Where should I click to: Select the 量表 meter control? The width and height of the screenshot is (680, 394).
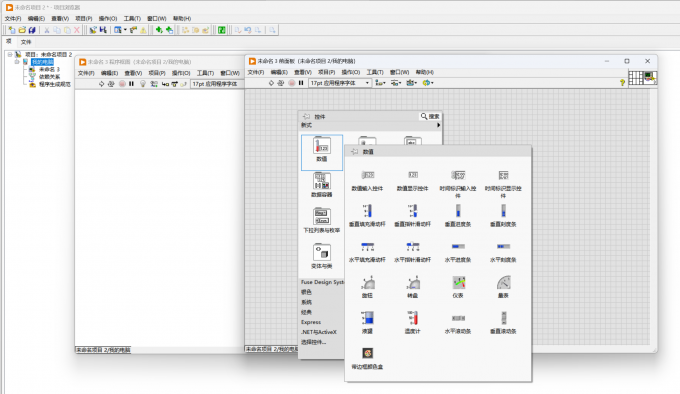click(x=503, y=283)
